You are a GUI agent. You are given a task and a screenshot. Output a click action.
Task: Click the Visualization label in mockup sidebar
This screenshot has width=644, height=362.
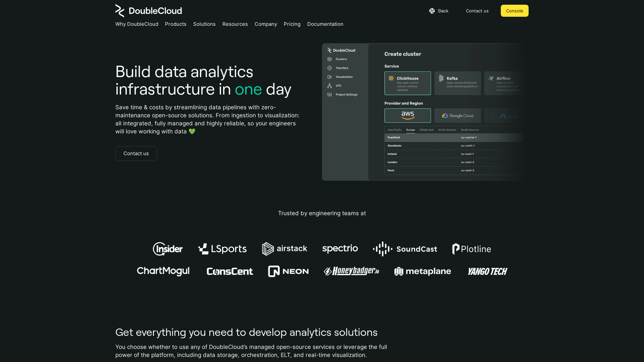[344, 77]
